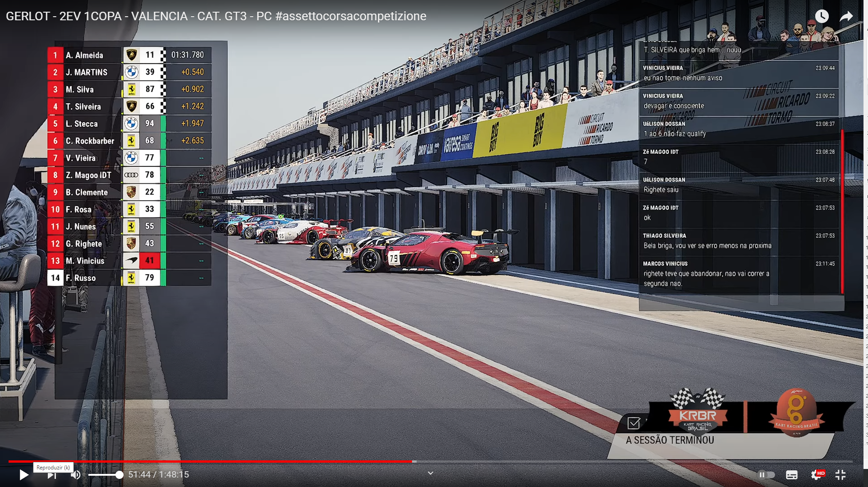The width and height of the screenshot is (868, 487).
Task: Click Lamborghini logo in A. Almeida row
Action: point(131,55)
